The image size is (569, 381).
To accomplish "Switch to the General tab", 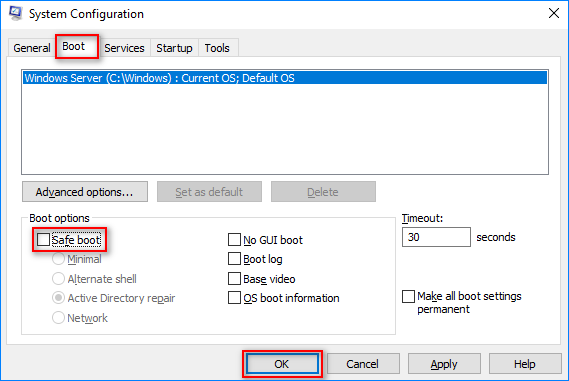I will [32, 48].
